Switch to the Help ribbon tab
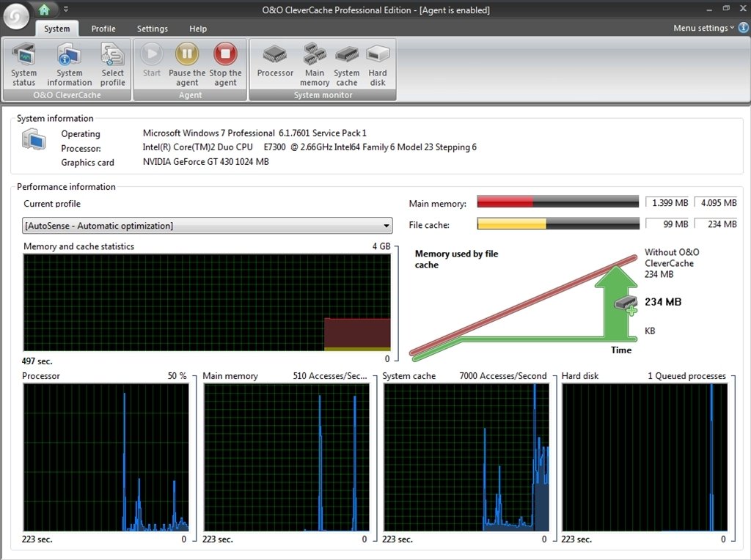This screenshot has width=751, height=560. pyautogui.click(x=198, y=29)
